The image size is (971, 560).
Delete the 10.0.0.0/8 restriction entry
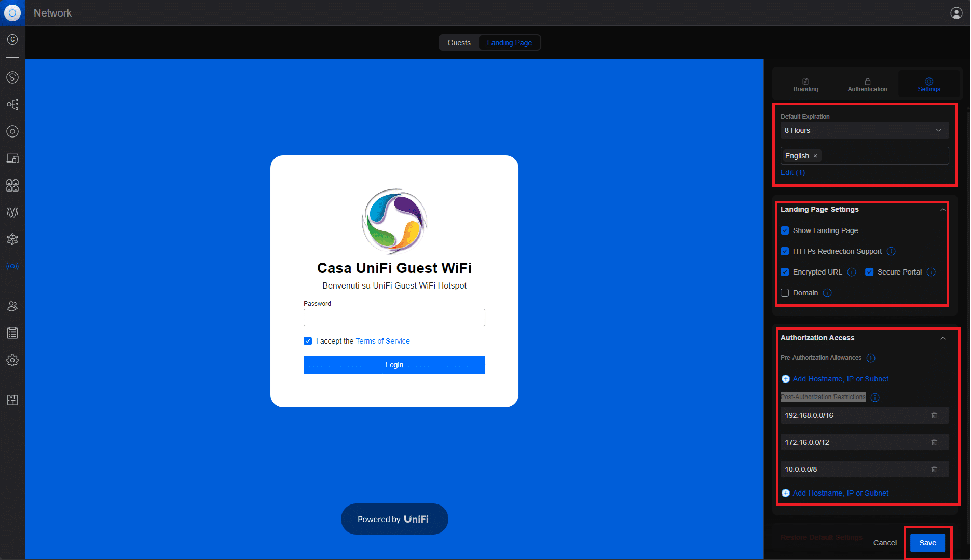934,469
